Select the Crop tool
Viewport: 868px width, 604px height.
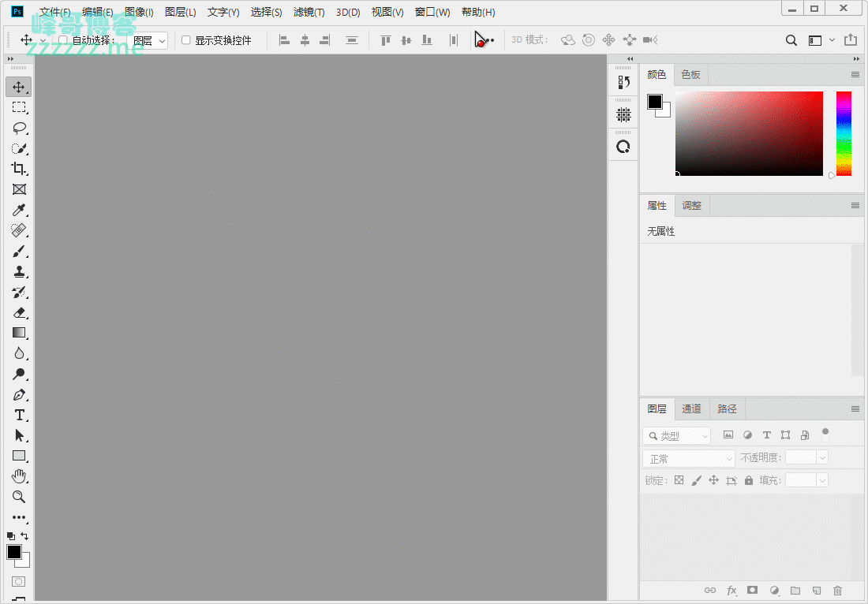coord(19,169)
